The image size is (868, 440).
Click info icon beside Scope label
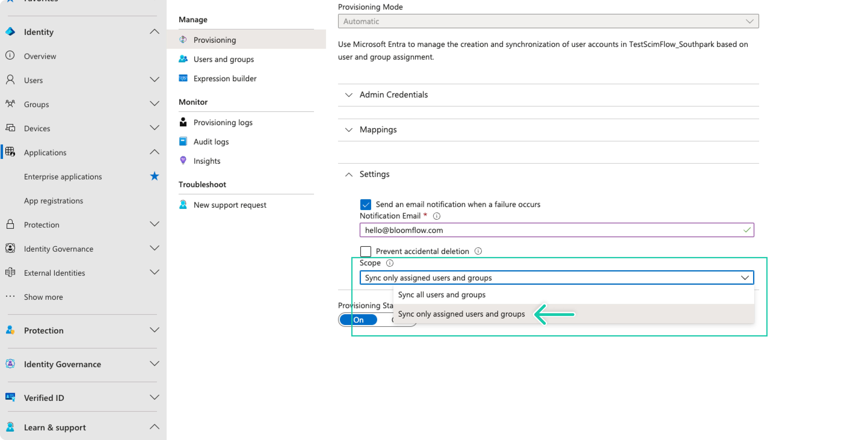tap(389, 263)
